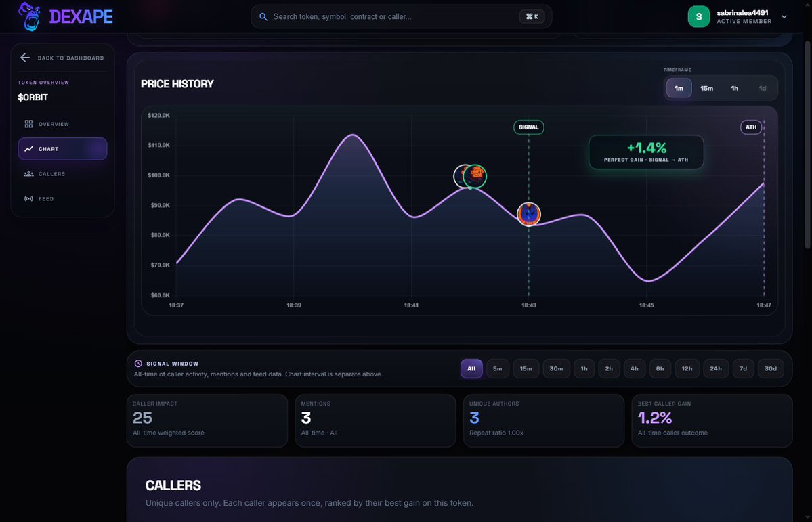Click the back arrow icon
Viewport: 812px width, 522px height.
(25, 58)
